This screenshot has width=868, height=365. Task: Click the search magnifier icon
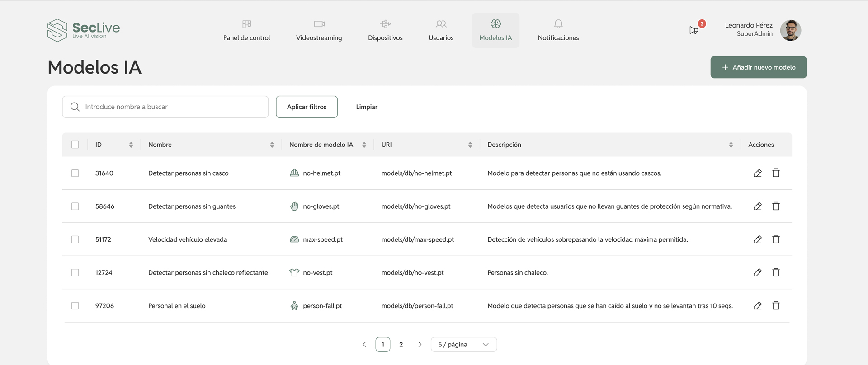pyautogui.click(x=75, y=107)
